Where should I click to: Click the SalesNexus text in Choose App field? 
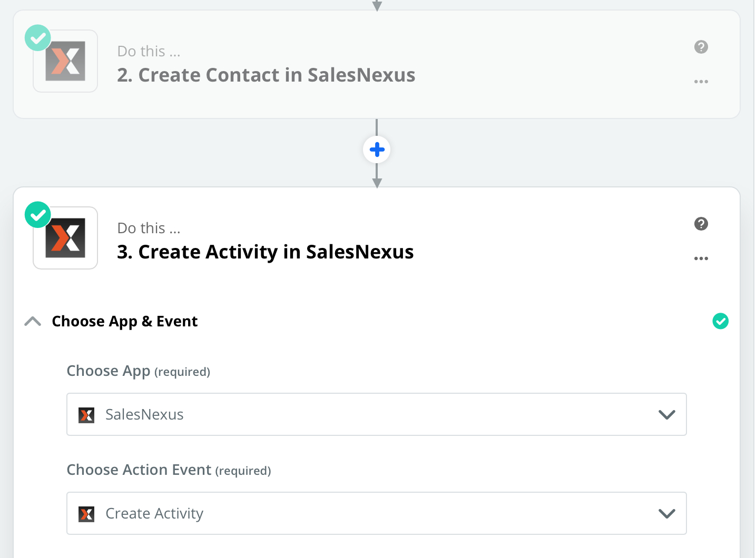(144, 415)
